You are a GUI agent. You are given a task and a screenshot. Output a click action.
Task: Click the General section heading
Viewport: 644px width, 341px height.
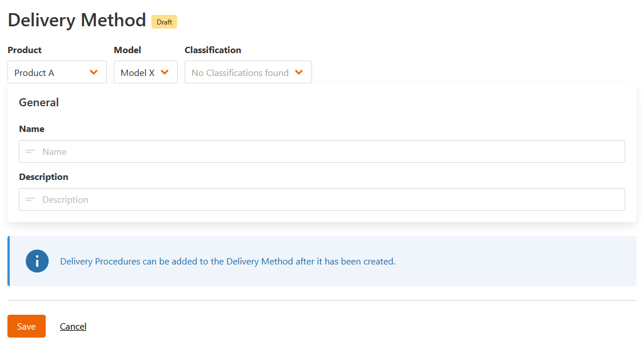39,102
